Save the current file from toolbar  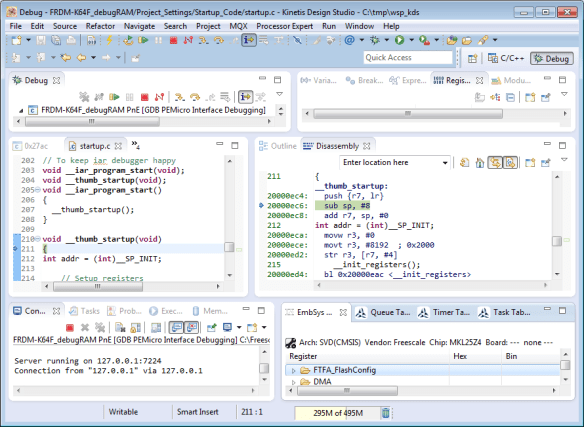[x=41, y=40]
